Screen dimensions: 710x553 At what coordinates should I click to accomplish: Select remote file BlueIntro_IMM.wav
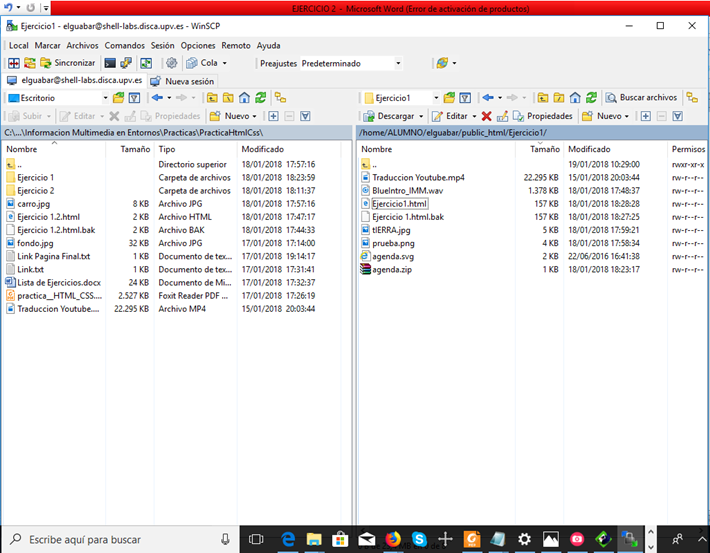pyautogui.click(x=408, y=191)
